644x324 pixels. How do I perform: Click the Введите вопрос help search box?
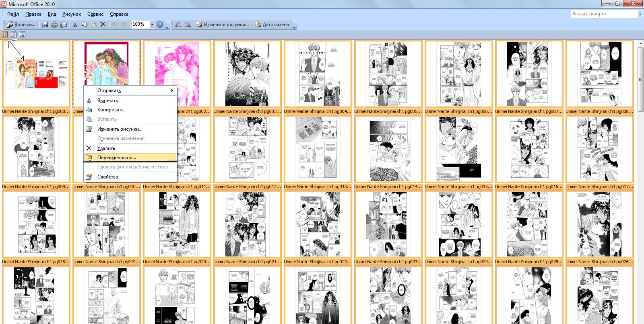[x=604, y=14]
